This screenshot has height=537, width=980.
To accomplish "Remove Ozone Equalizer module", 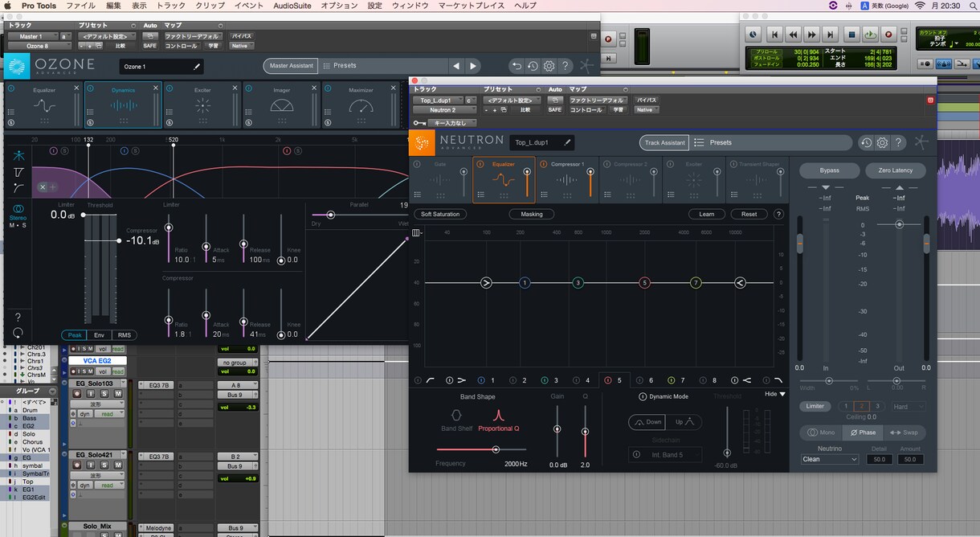I will pyautogui.click(x=76, y=88).
